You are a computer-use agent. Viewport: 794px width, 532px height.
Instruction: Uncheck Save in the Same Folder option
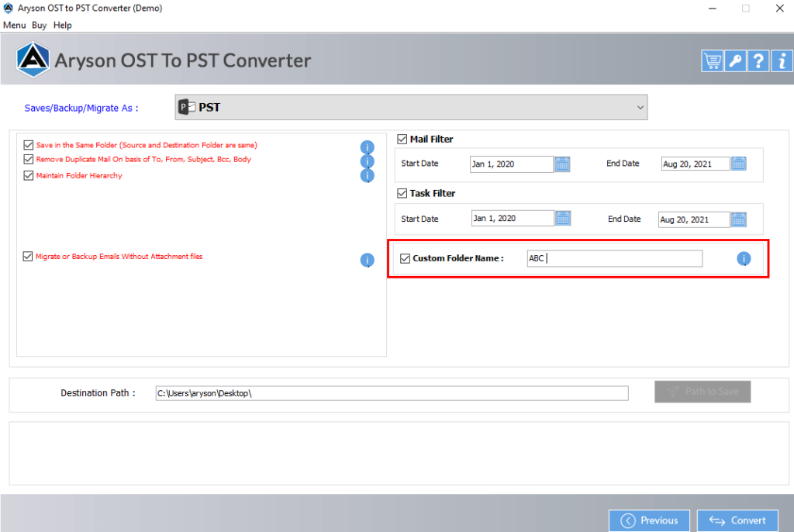(29, 145)
